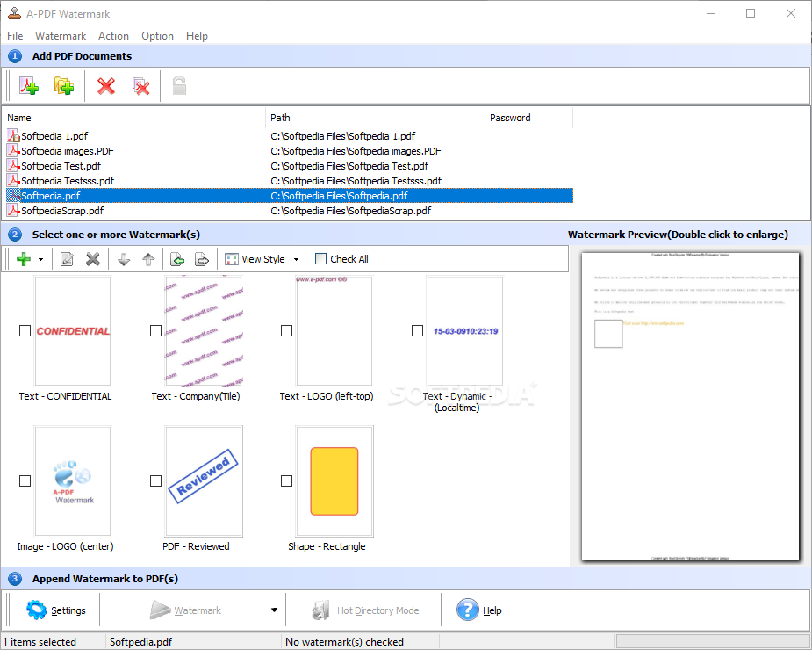The width and height of the screenshot is (812, 650).
Task: Click the SoftpediaScrap.pdf file icon
Action: [13, 211]
